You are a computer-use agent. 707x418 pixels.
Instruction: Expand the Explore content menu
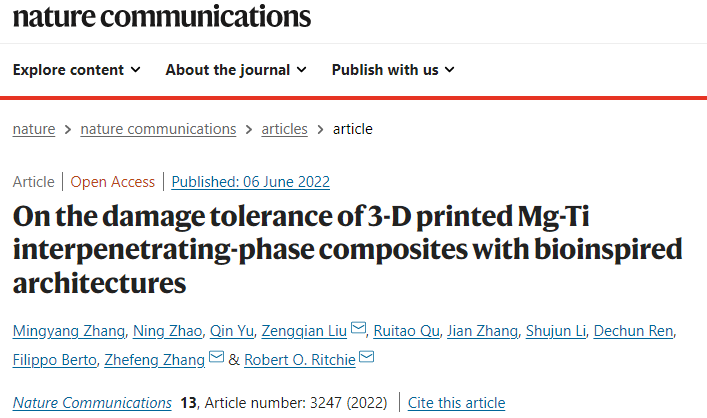tap(76, 70)
